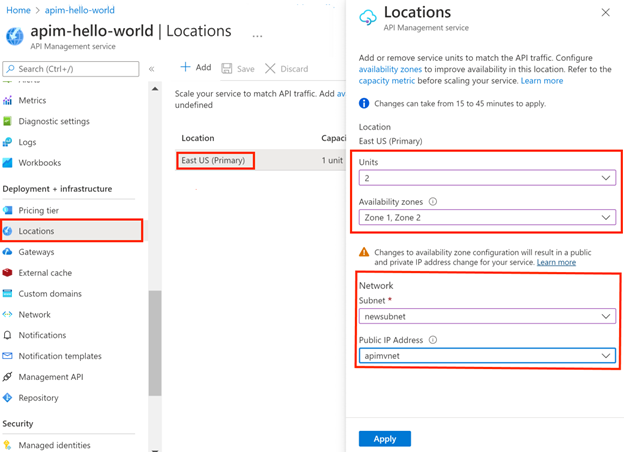This screenshot has width=624, height=452.
Task: Go to Notification templates in sidebar
Action: click(x=60, y=356)
